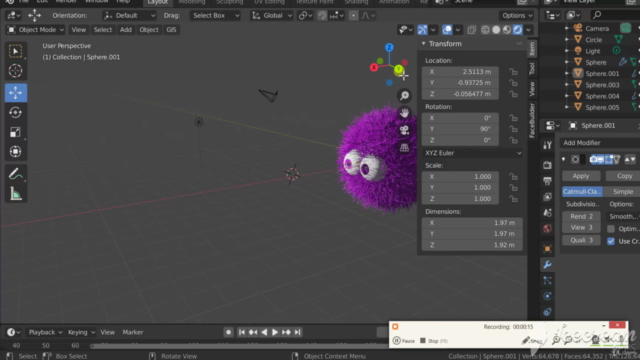Toggle lock on Scale X
Screen dimensions: 640x360
[513, 177]
